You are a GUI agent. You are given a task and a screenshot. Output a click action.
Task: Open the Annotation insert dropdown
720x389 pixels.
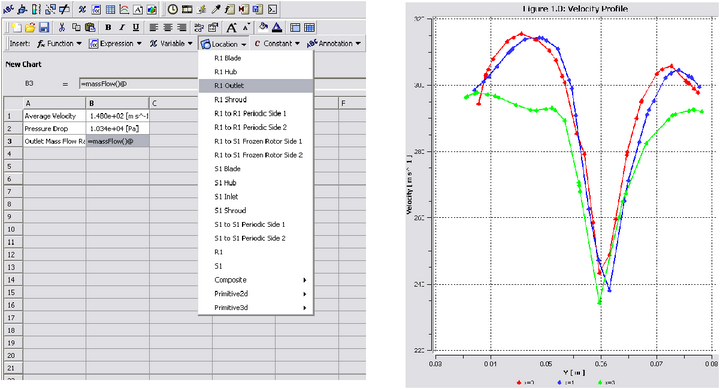(334, 44)
